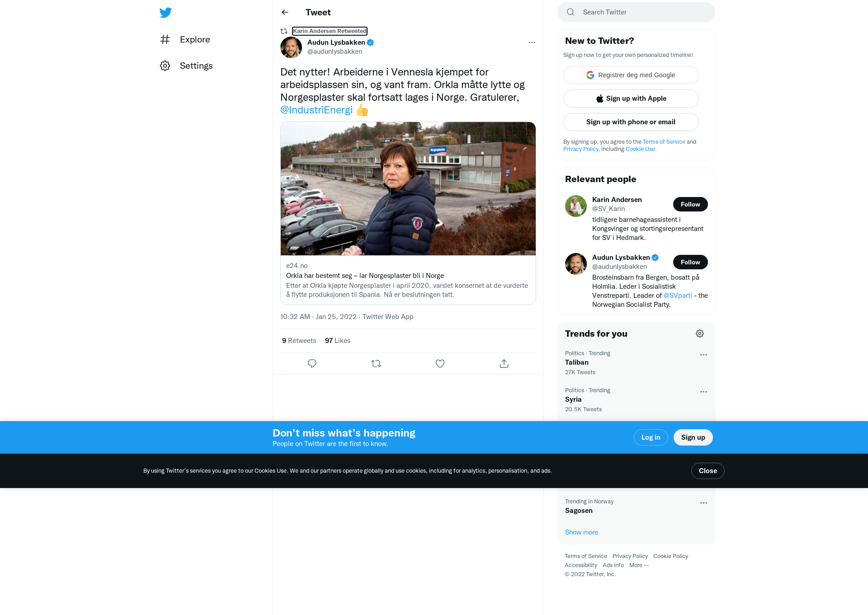Open more options for Taliban trend
The width and height of the screenshot is (868, 615).
point(703,355)
